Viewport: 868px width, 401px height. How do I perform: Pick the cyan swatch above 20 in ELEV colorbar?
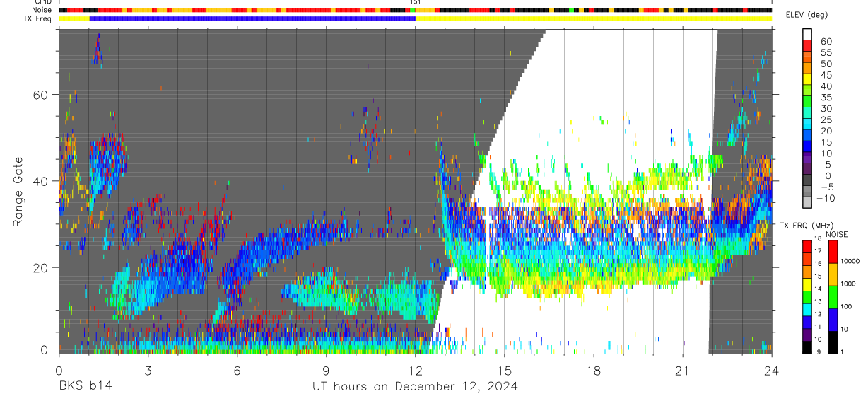(x=807, y=124)
